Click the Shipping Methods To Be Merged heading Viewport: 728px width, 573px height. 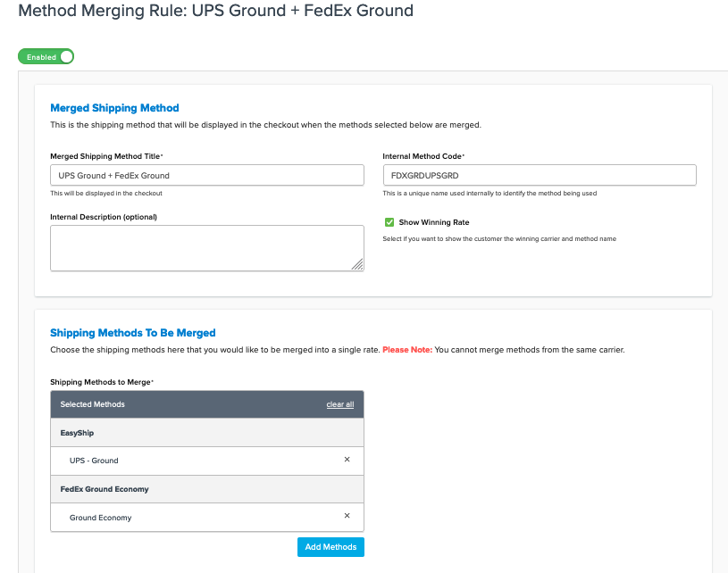tap(132, 333)
